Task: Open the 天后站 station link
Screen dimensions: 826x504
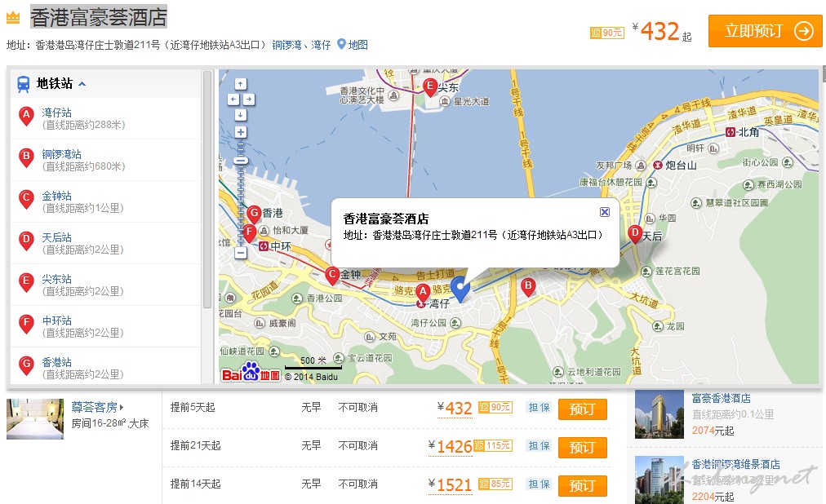Action: point(56,237)
